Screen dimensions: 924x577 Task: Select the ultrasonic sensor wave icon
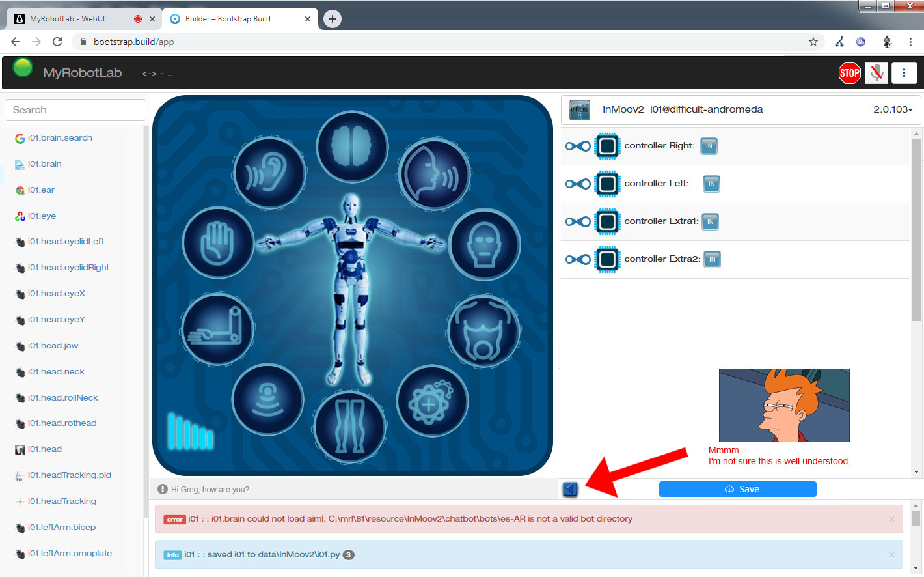(x=267, y=399)
